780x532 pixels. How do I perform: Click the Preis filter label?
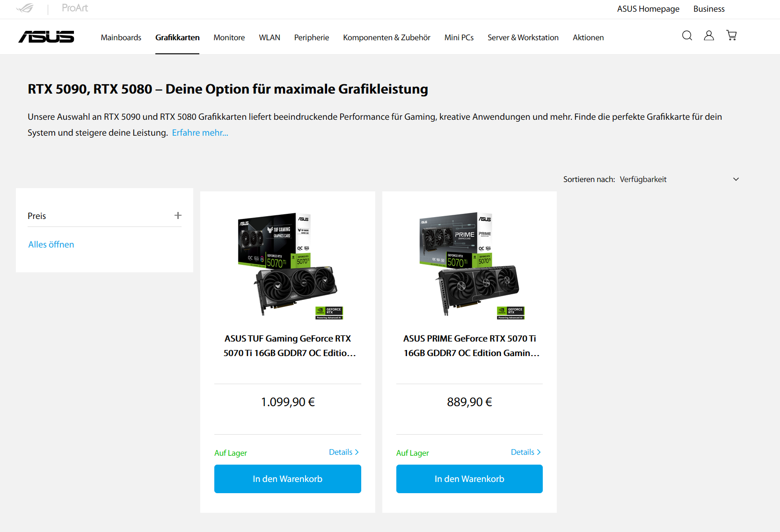tap(37, 216)
